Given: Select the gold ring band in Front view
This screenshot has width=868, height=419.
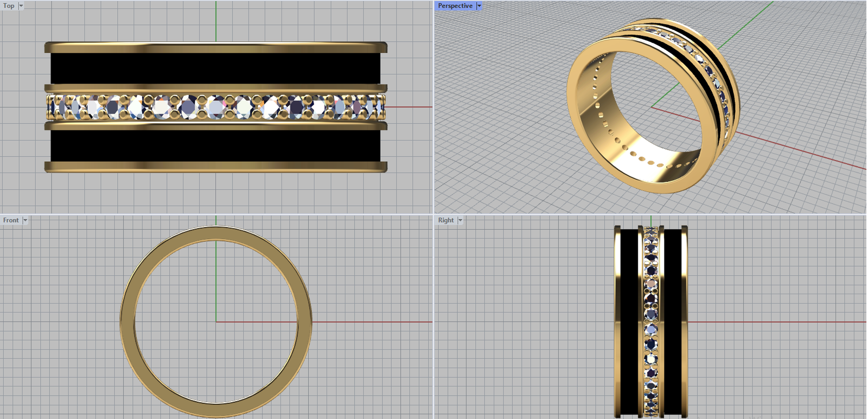Looking at the screenshot, I should [x=127, y=321].
